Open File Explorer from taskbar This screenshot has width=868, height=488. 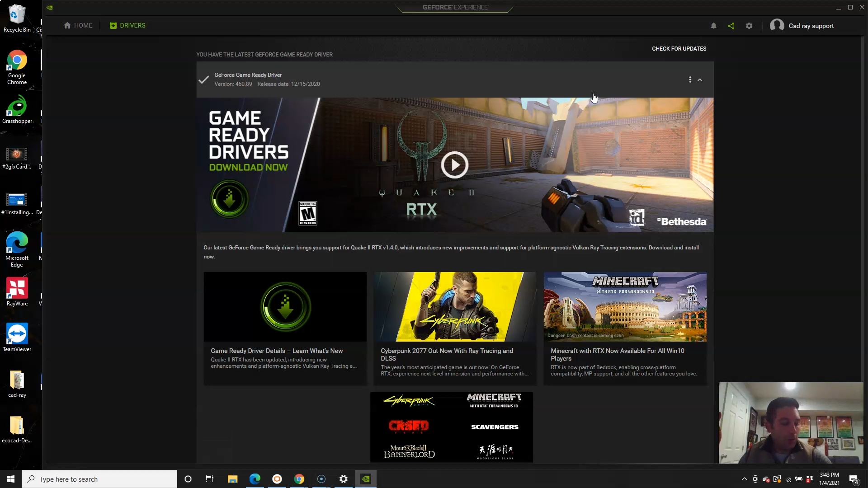coord(232,479)
